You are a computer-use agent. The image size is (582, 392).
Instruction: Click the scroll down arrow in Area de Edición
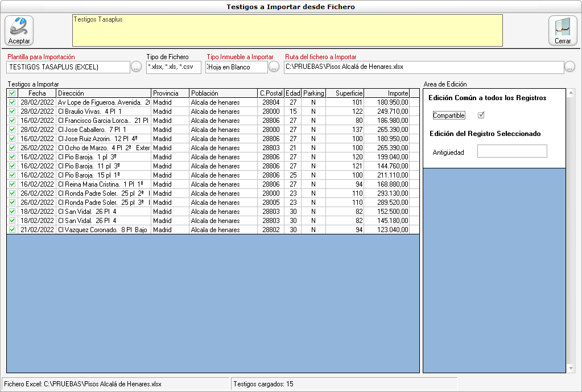pyautogui.click(x=571, y=369)
